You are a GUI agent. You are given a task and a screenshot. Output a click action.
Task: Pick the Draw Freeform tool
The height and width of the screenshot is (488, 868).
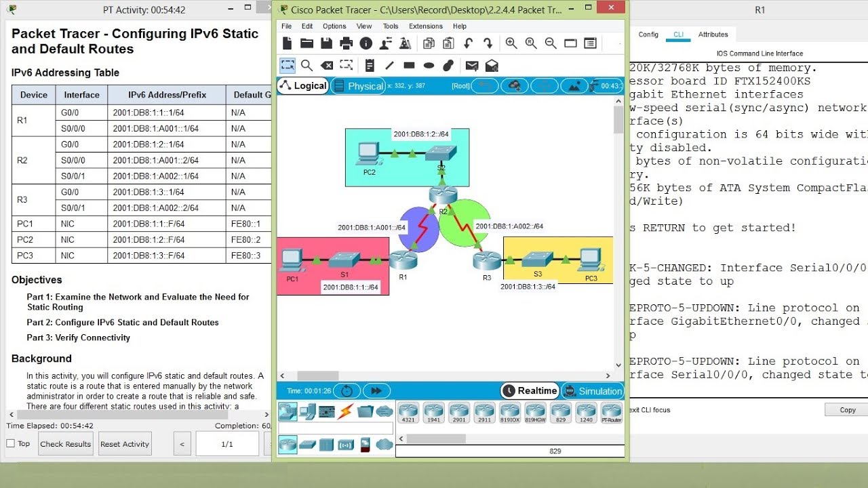[448, 65]
